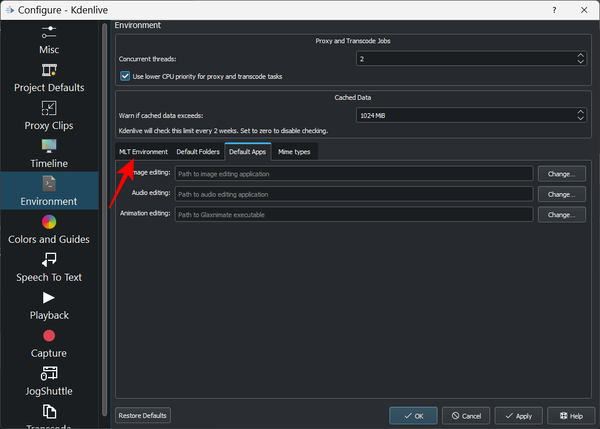Viewport: 600px width, 429px height.
Task: Increase the cached data warning limit
Action: [580, 112]
